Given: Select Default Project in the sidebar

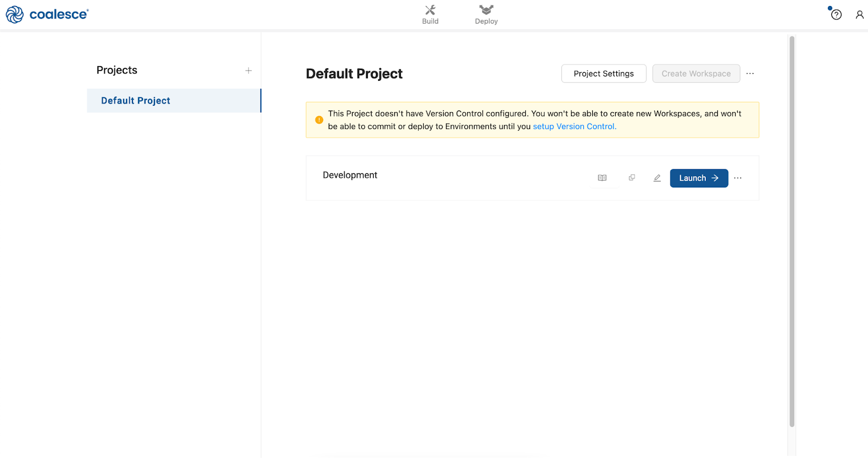Looking at the screenshot, I should (136, 101).
